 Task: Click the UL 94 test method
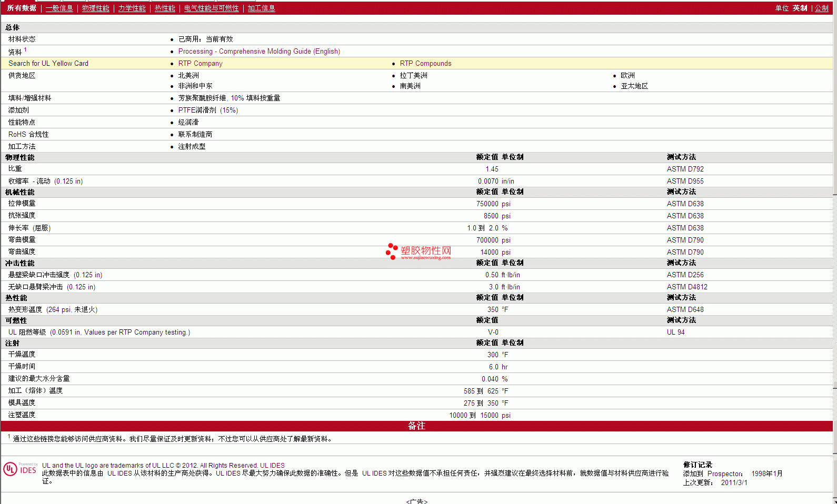675,332
